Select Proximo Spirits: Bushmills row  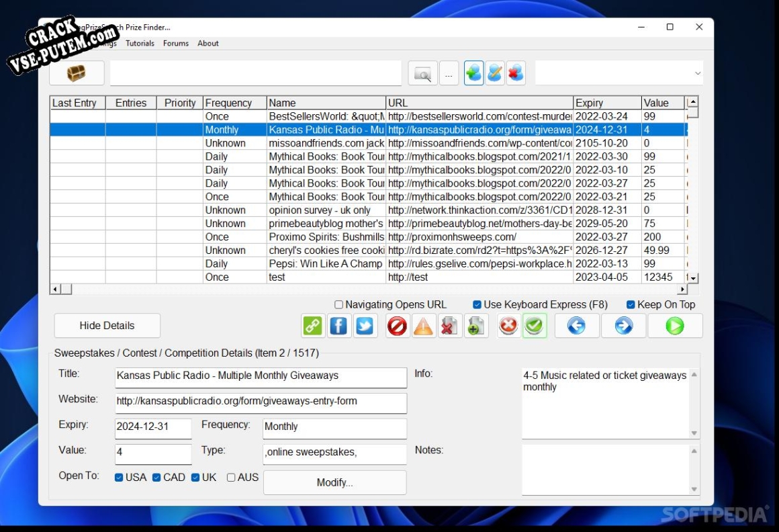tap(367, 237)
